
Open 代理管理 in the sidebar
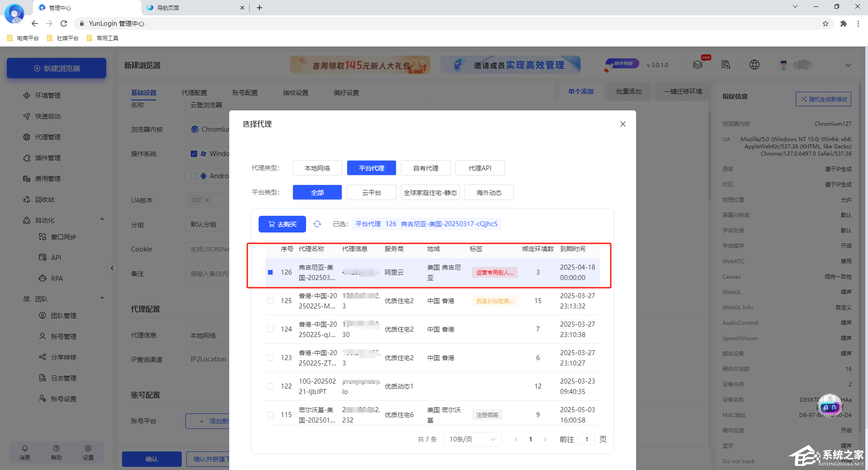pos(47,137)
